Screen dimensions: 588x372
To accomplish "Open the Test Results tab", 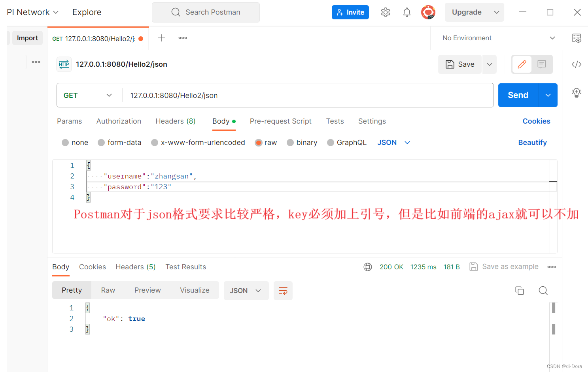I will point(186,267).
